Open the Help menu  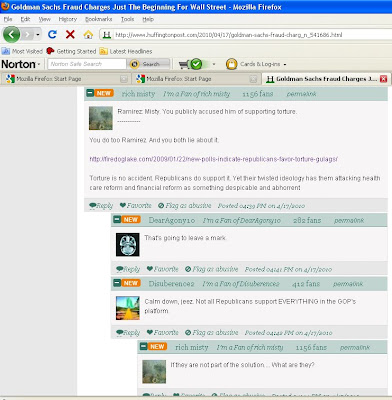pyautogui.click(x=148, y=19)
